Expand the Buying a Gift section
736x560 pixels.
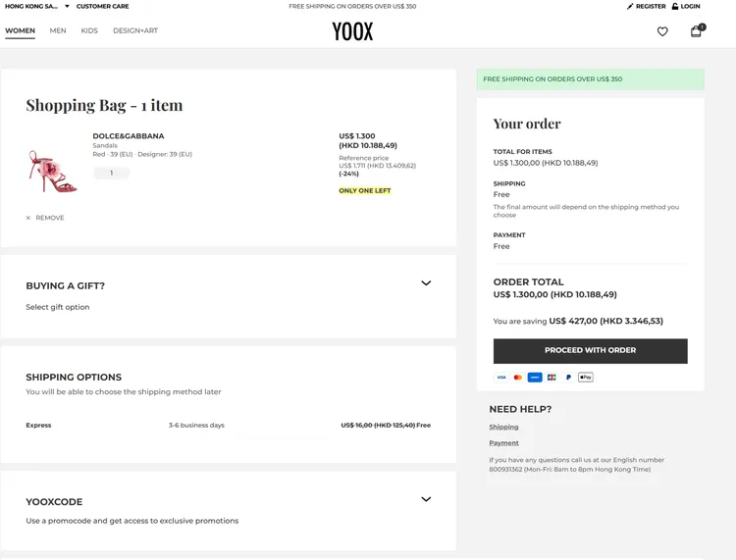point(426,282)
